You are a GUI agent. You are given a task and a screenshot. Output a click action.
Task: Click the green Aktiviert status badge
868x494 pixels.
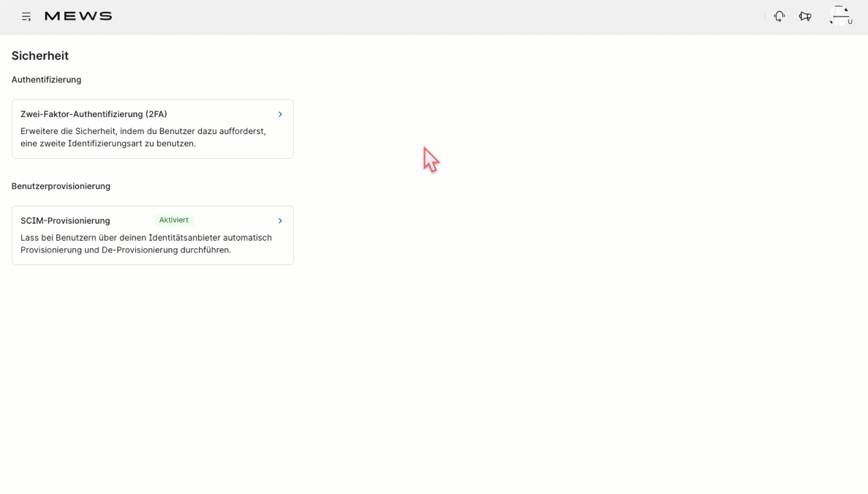173,220
